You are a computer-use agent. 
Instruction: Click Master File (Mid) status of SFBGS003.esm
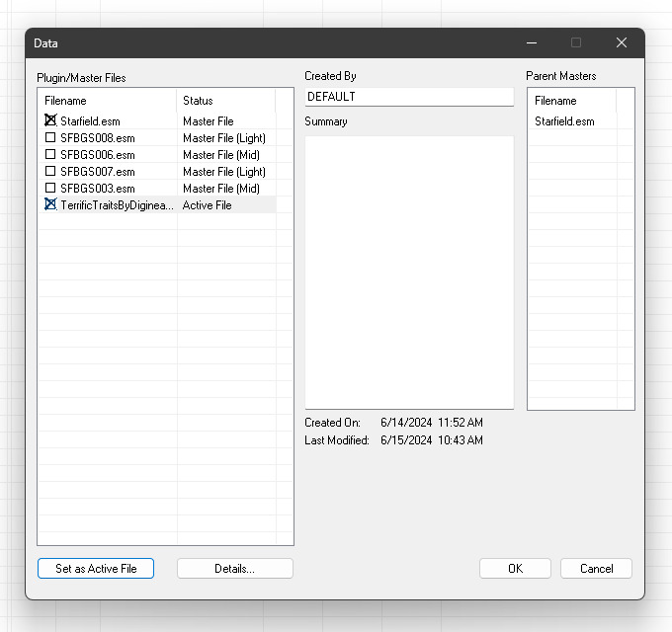point(221,189)
